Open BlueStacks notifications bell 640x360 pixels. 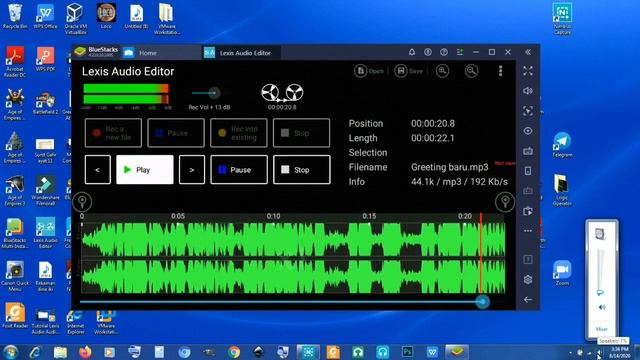(x=412, y=52)
